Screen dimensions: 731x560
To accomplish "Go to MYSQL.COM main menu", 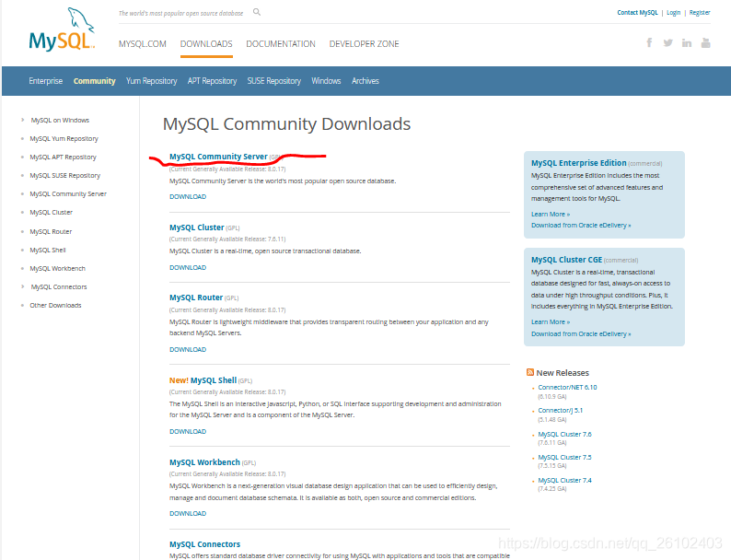I will pyautogui.click(x=142, y=44).
